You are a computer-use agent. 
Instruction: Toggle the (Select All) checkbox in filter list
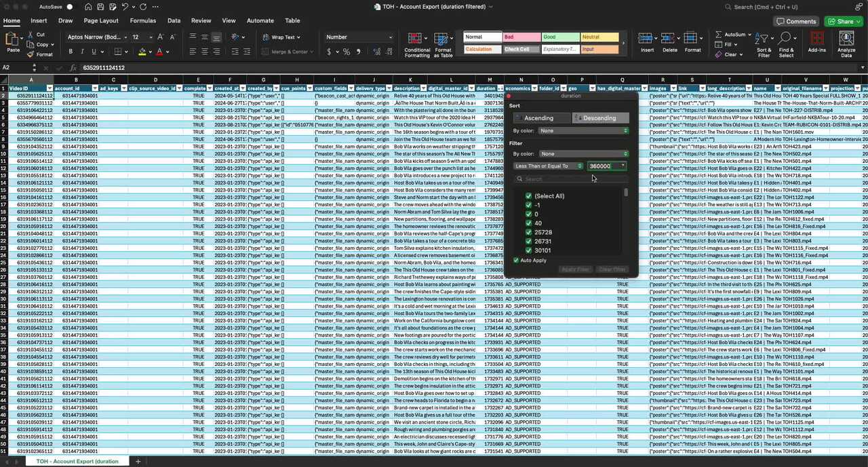528,196
